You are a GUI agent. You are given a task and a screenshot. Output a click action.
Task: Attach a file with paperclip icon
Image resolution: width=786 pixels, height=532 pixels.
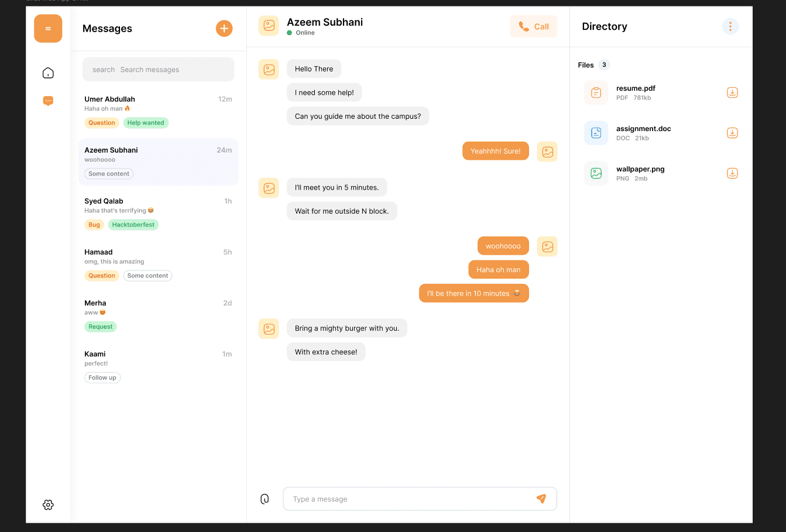point(265,499)
